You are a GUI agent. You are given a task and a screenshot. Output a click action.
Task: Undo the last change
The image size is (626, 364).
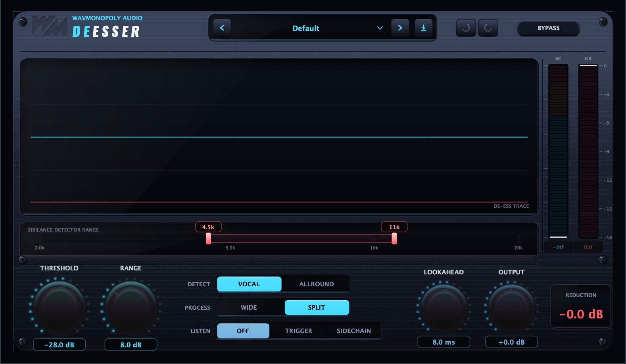(x=466, y=28)
